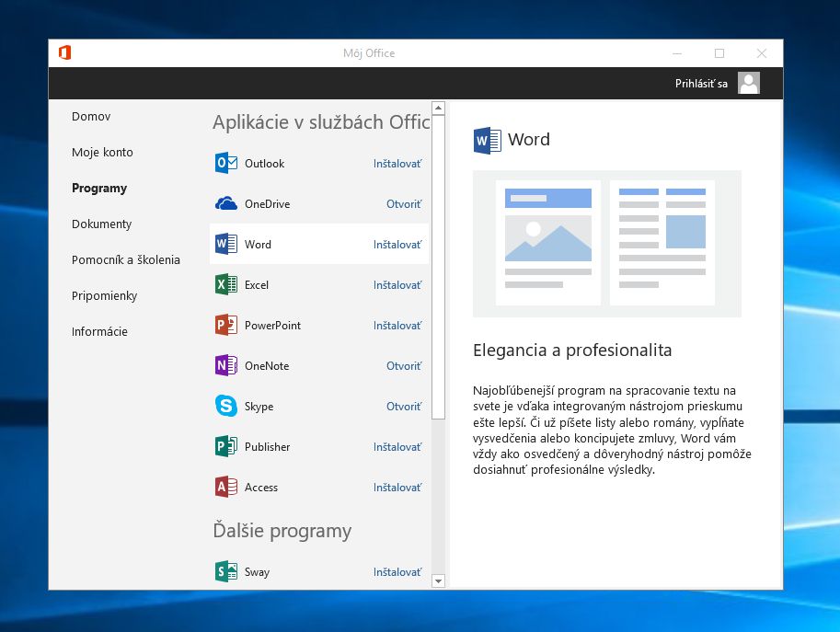Click Inštalovať for Excel
The height and width of the screenshot is (632, 840).
pos(397,285)
